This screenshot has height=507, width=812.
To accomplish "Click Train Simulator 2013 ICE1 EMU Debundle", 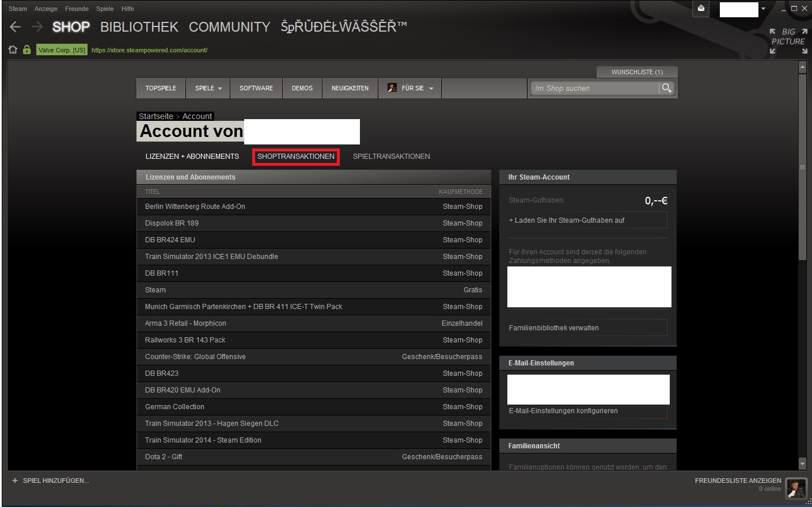I will coord(314,257).
